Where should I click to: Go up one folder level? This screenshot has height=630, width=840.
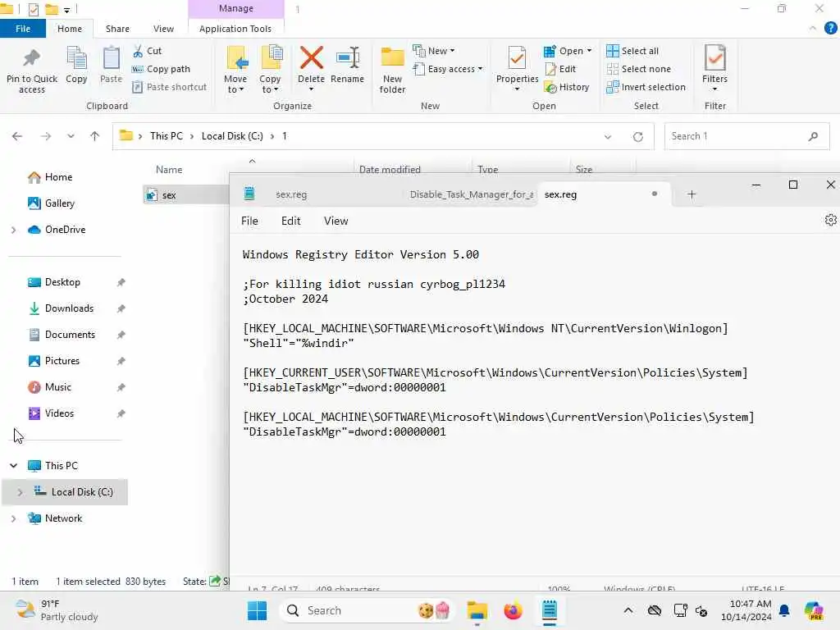[x=95, y=136]
